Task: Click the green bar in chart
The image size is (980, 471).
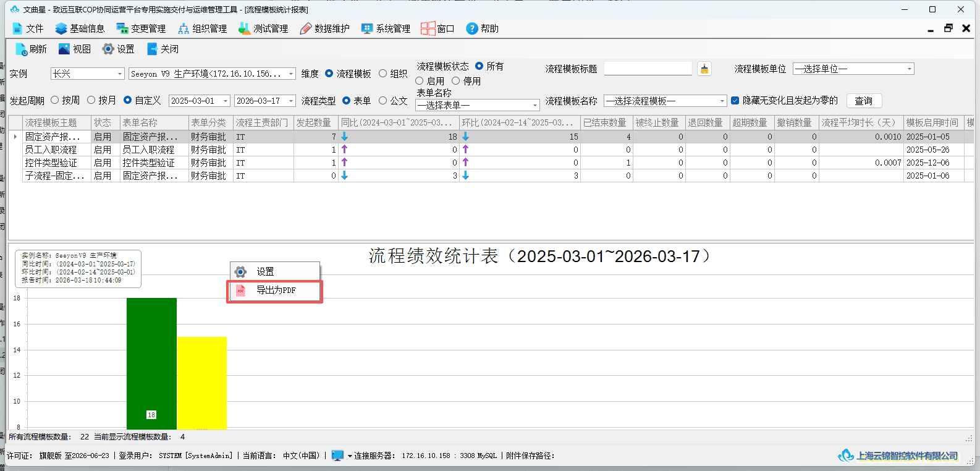Action: pos(151,363)
